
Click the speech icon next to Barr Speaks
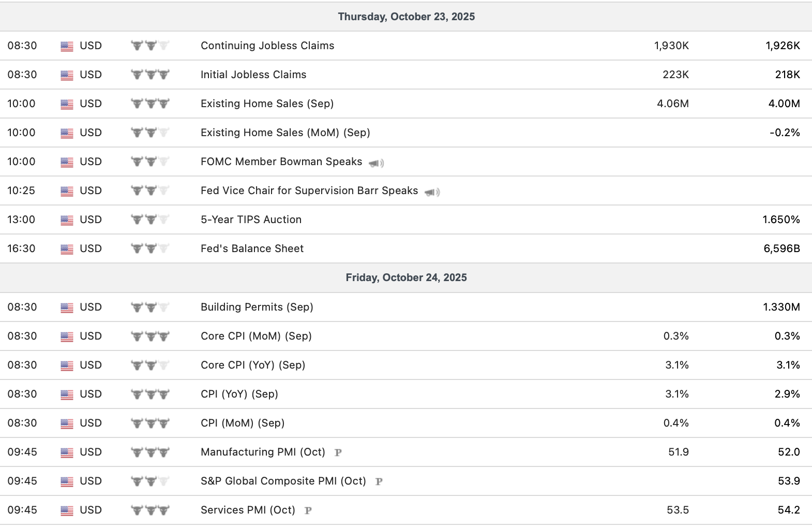432,192
